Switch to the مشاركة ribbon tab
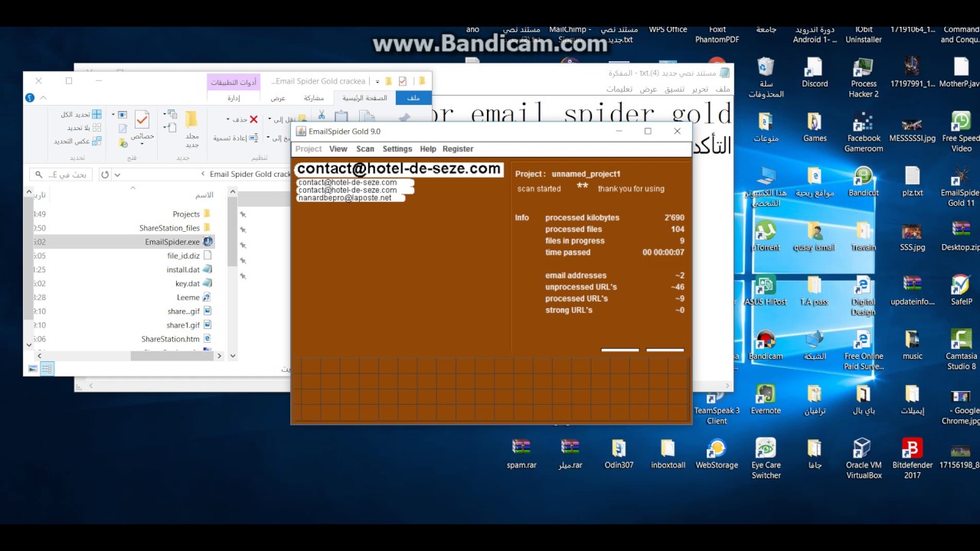Screen dimensions: 980x551 pos(314,98)
